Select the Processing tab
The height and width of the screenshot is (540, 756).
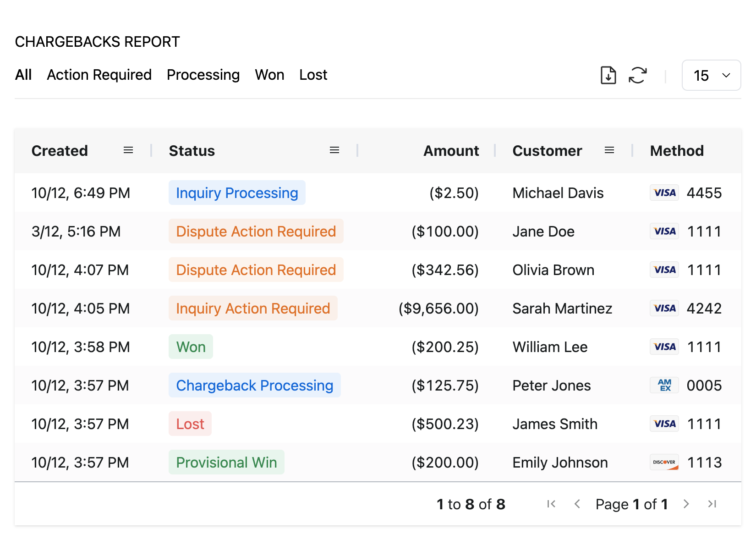(x=203, y=75)
